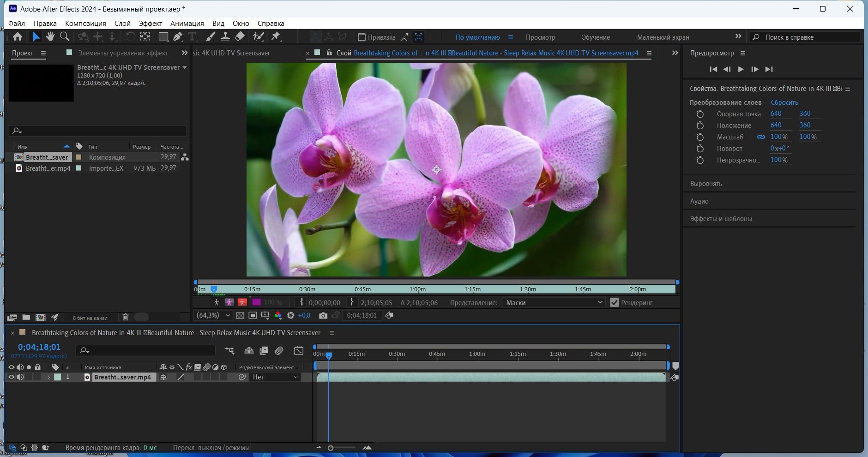Select the Eraser tool
The width and height of the screenshot is (868, 457).
coord(240,37)
